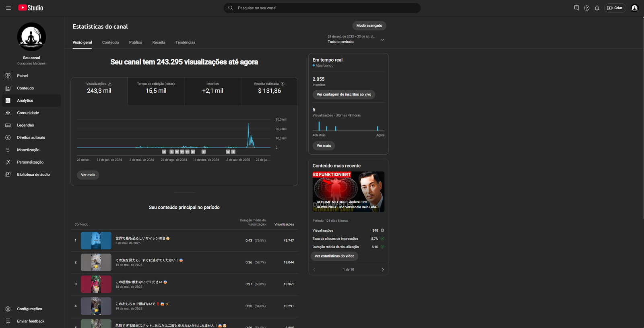This screenshot has height=328, width=644.
Task: Click Ver mais below the main chart
Action: [x=88, y=175]
